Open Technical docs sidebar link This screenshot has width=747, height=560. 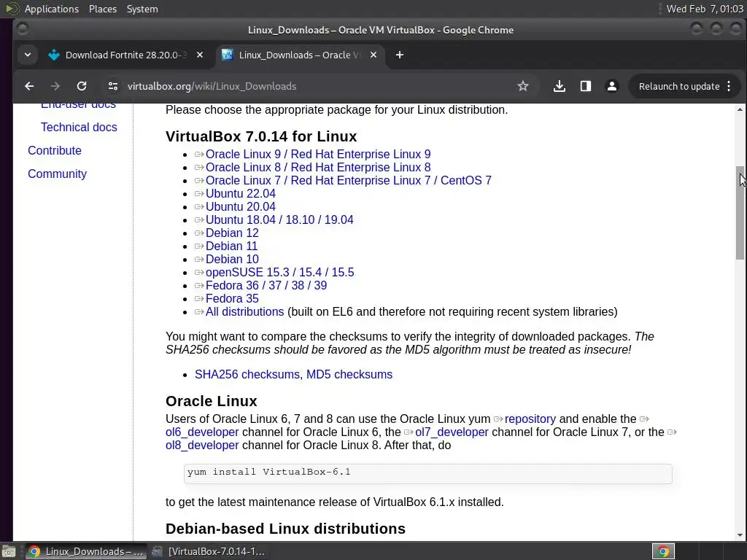79,127
